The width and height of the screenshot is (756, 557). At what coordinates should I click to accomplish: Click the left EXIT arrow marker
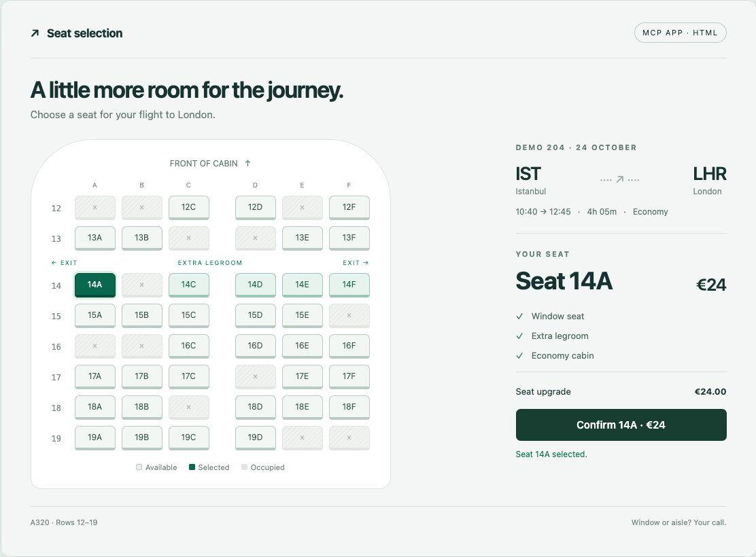click(54, 263)
